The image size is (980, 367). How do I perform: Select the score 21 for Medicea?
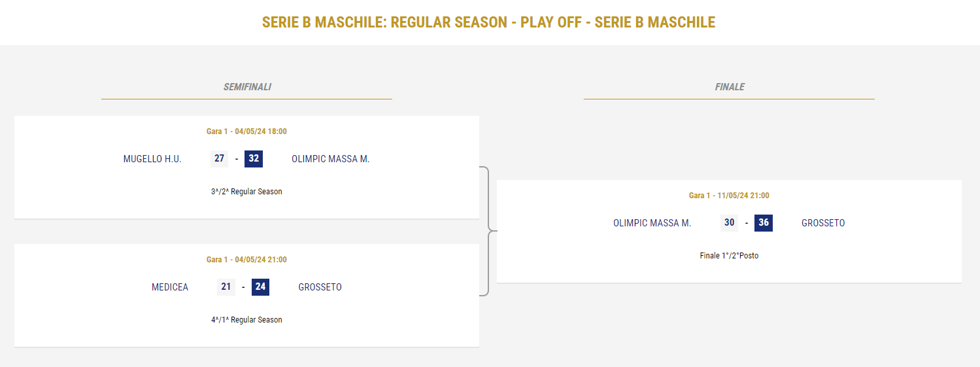tap(226, 287)
